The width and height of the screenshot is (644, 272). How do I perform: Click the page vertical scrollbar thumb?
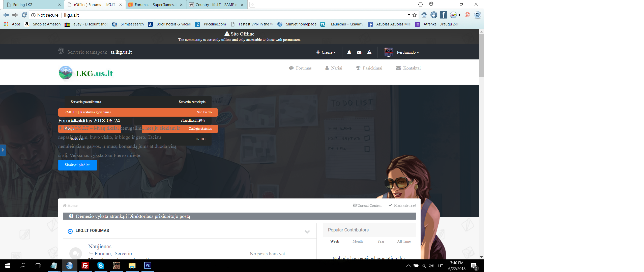point(481,55)
